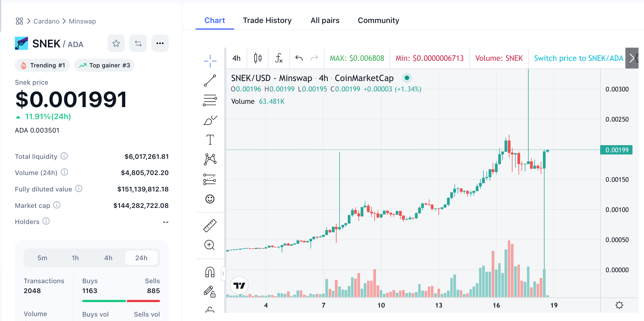
Task: Click the 0.00199 current price label
Action: point(616,150)
